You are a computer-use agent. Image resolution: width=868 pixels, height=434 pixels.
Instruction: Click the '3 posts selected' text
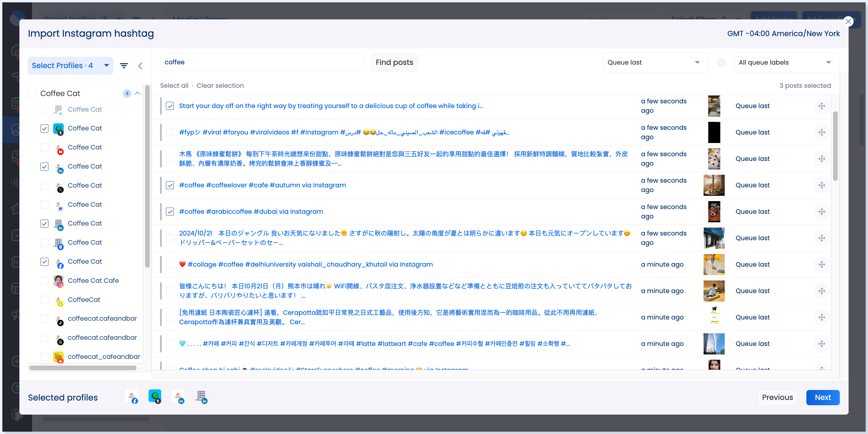click(x=805, y=85)
